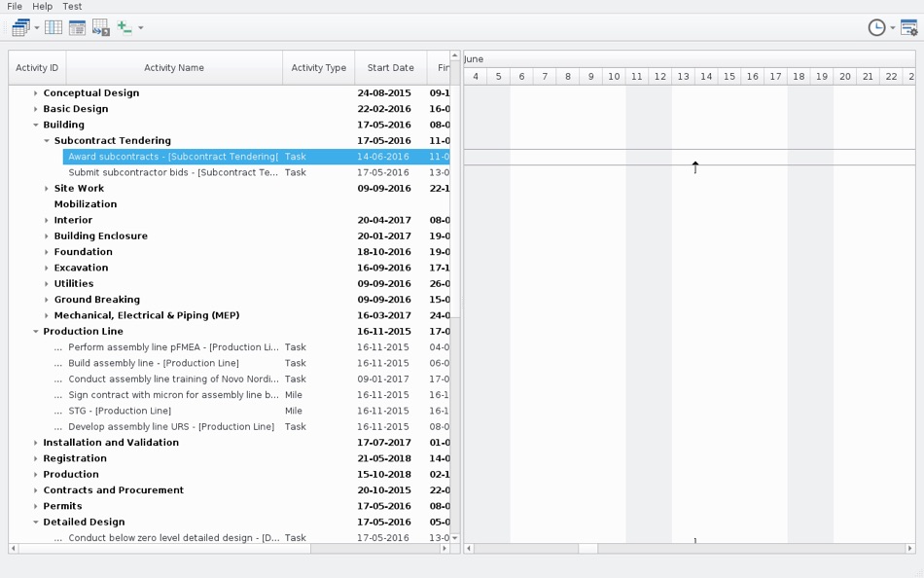Expand Contracts and Procurement group
Viewport: 924px width, 578px height.
(35, 490)
